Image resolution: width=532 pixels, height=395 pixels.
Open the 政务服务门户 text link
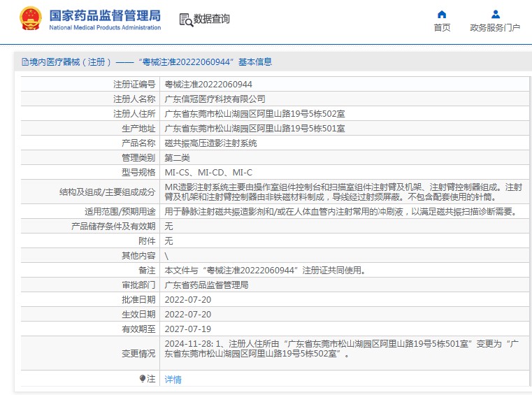pyautogui.click(x=495, y=28)
